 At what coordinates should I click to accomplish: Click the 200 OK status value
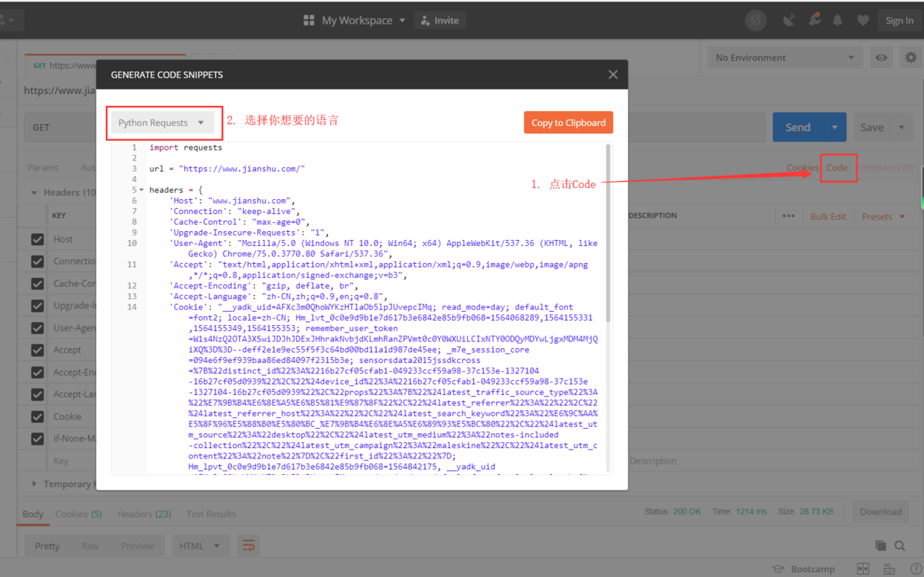(x=686, y=511)
